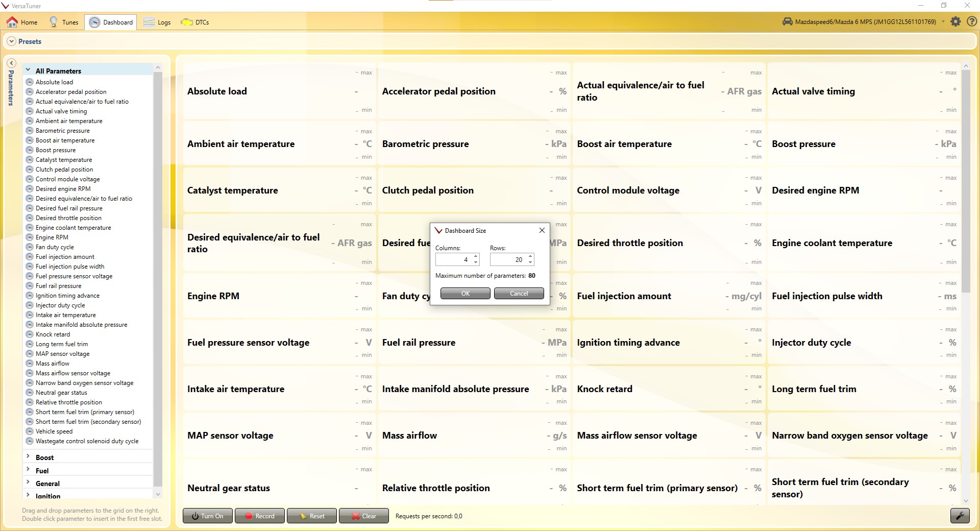Cancel the Dashboard Size dialog
Screen dimensions: 980x531
[x=519, y=293]
